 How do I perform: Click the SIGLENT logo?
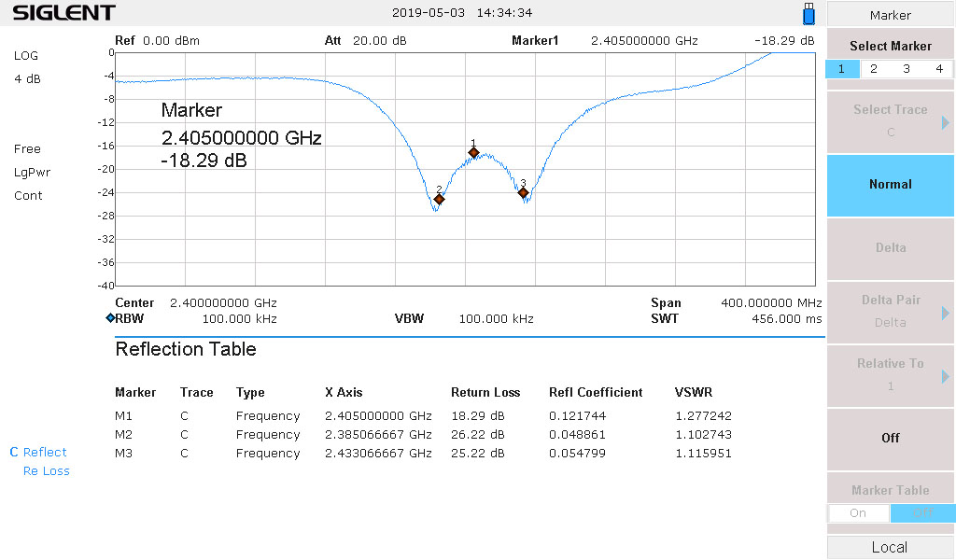pyautogui.click(x=63, y=13)
